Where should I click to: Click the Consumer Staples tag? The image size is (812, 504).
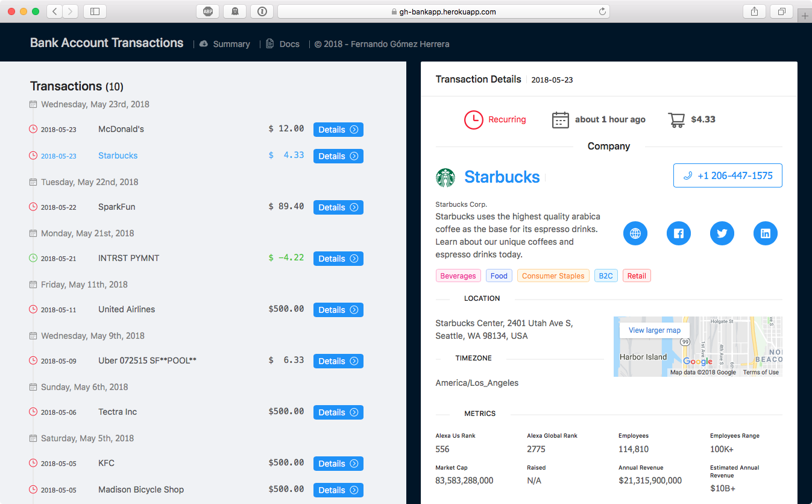[x=553, y=276]
